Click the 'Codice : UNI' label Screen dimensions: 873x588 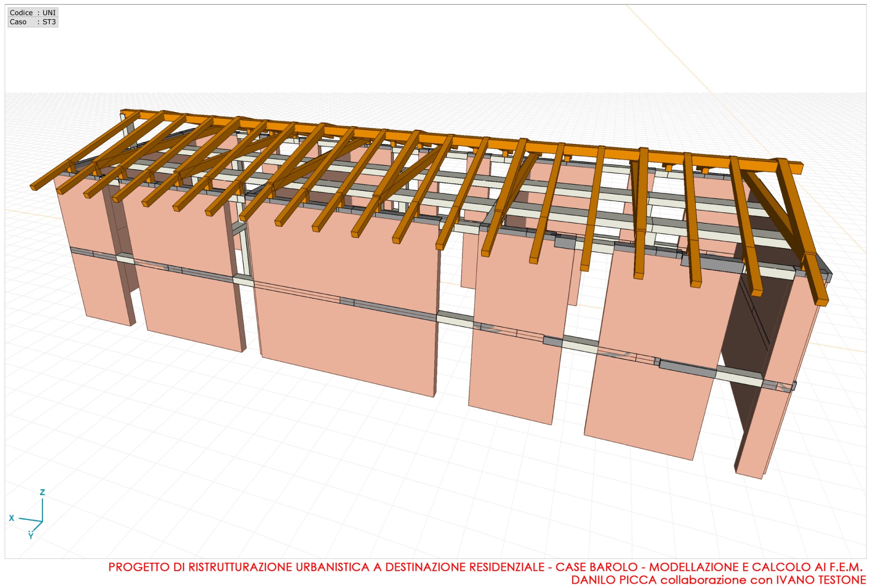33,13
